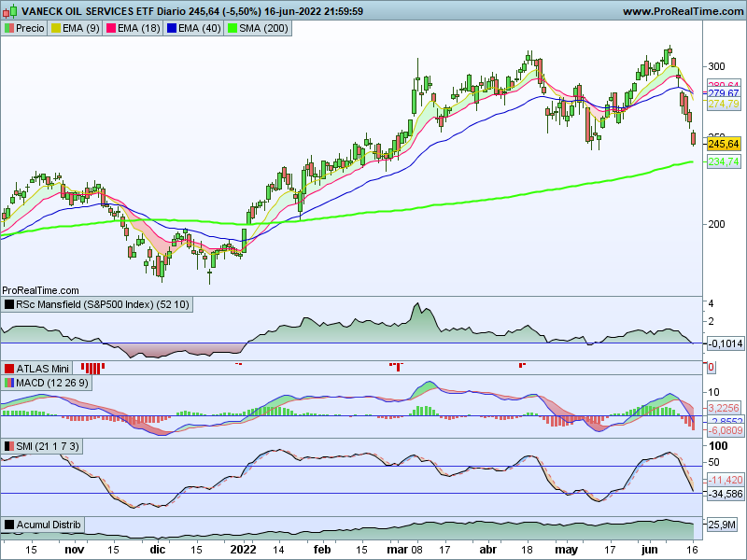Click the EMA 40 value tag 279,67
The image size is (747, 560).
[724, 93]
